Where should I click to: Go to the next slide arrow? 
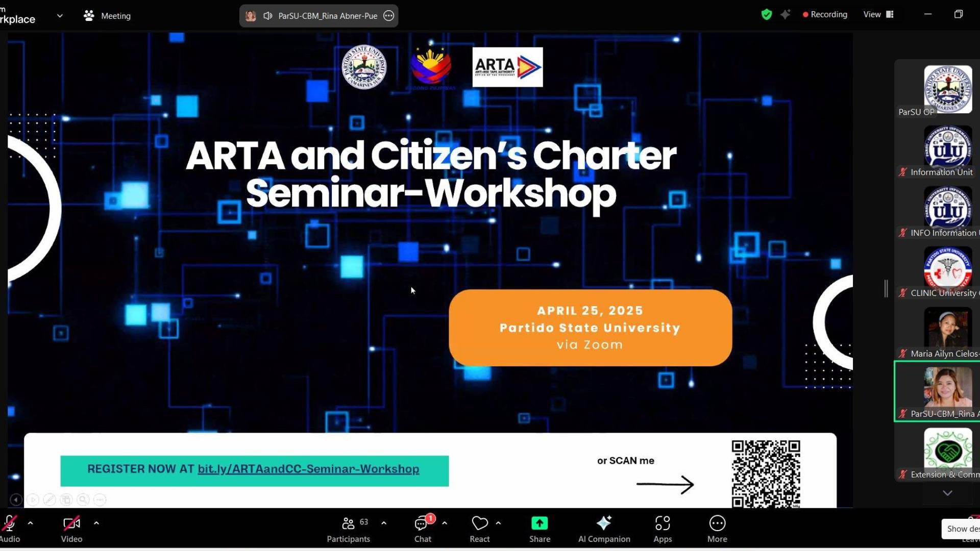pos(33,500)
